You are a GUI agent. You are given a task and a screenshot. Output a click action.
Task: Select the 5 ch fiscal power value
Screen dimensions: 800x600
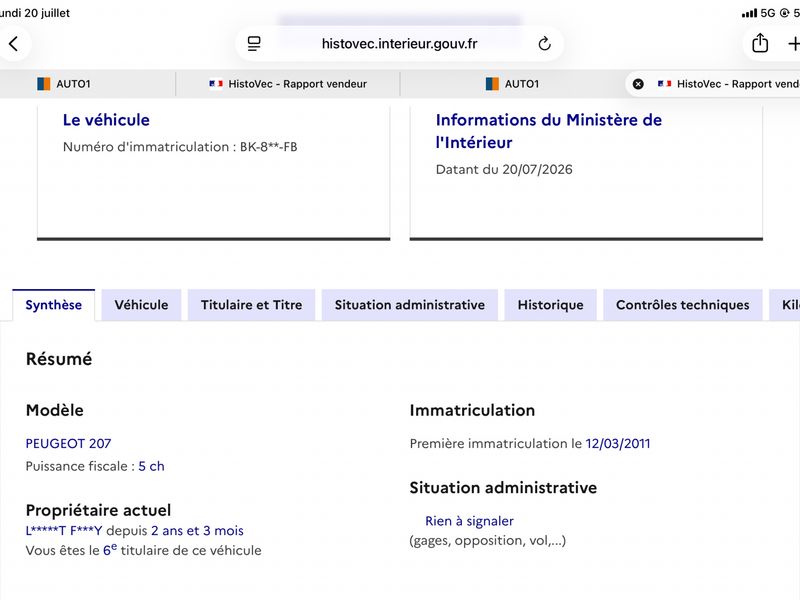(x=152, y=466)
